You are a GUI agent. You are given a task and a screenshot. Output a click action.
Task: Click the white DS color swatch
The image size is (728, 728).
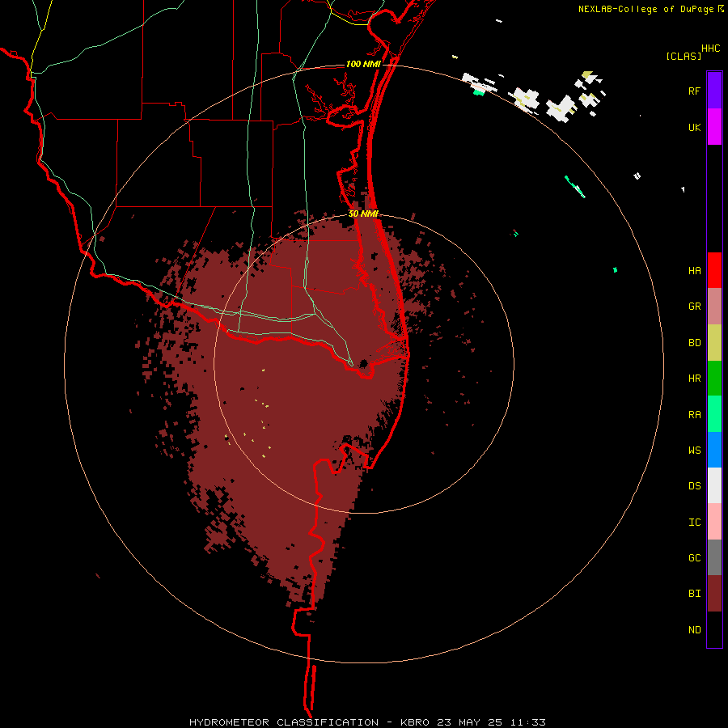714,485
